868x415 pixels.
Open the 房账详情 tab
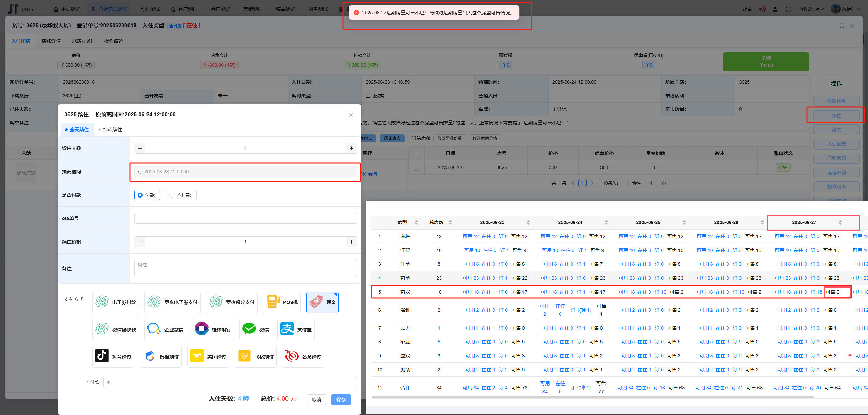[51, 41]
